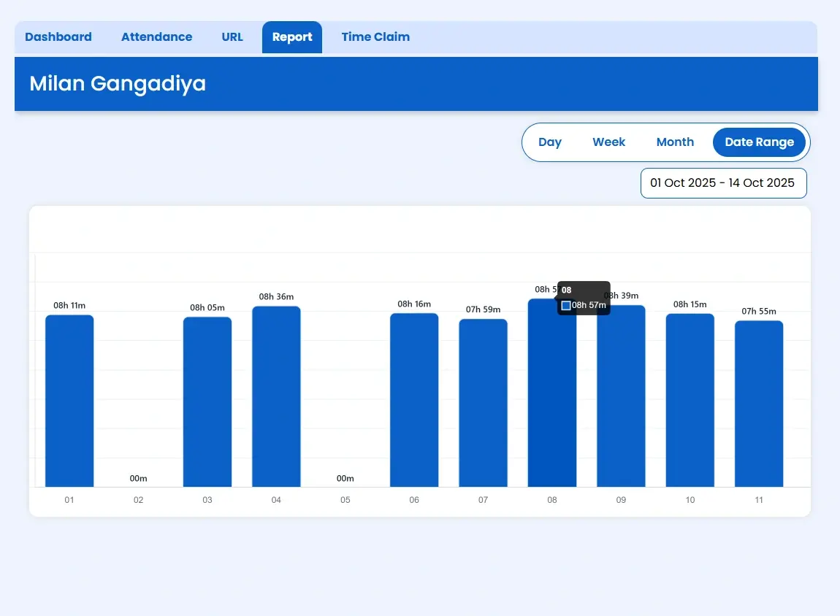Click the blue legend swatch in the tooltip

point(566,305)
